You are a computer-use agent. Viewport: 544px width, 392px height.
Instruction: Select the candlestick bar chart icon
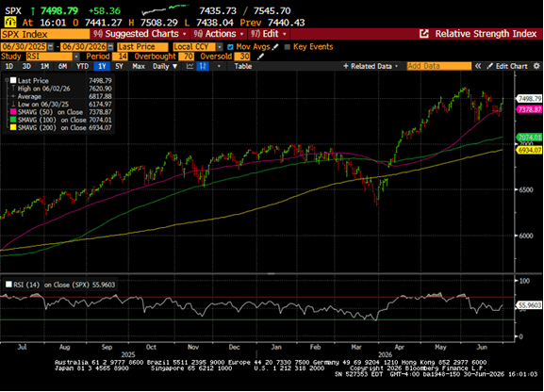point(203,66)
